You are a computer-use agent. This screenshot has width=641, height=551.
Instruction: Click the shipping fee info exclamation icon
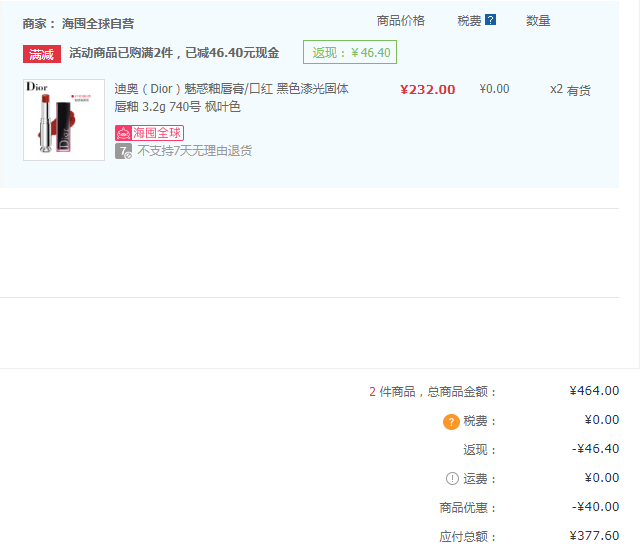click(x=452, y=478)
